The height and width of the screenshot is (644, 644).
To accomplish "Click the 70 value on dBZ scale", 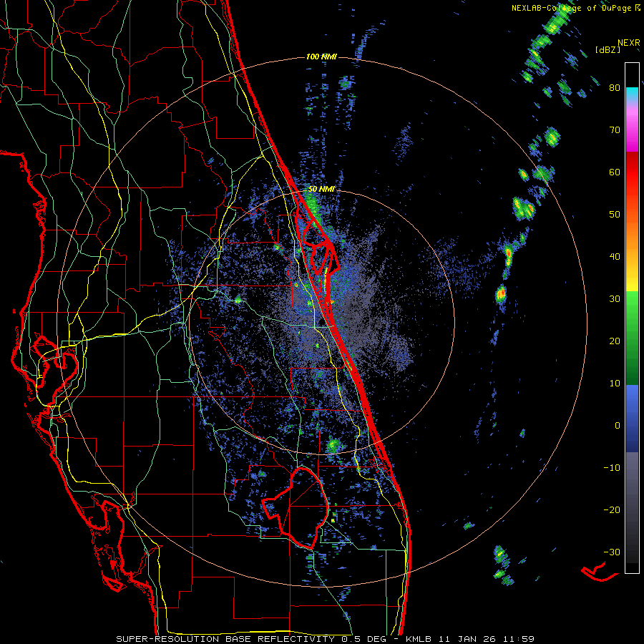I will click(615, 130).
